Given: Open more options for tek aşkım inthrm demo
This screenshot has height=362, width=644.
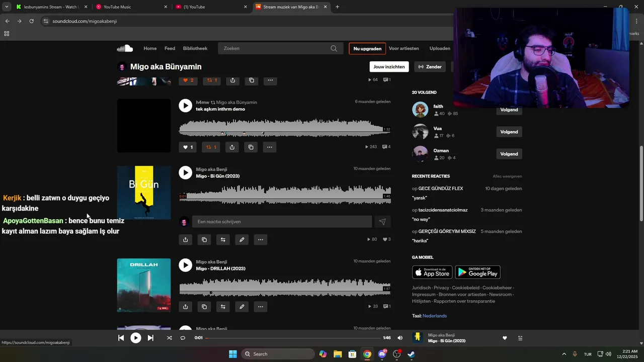Looking at the screenshot, I should (x=270, y=147).
